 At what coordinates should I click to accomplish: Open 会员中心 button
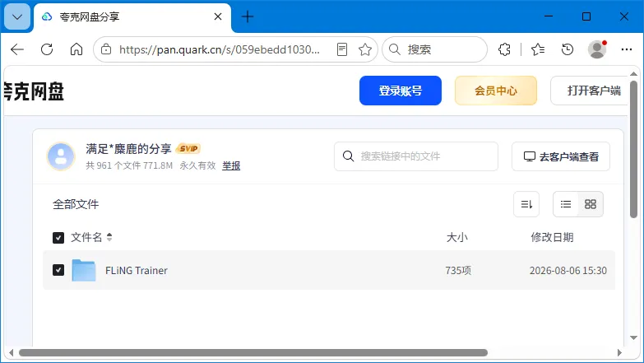[x=496, y=91]
